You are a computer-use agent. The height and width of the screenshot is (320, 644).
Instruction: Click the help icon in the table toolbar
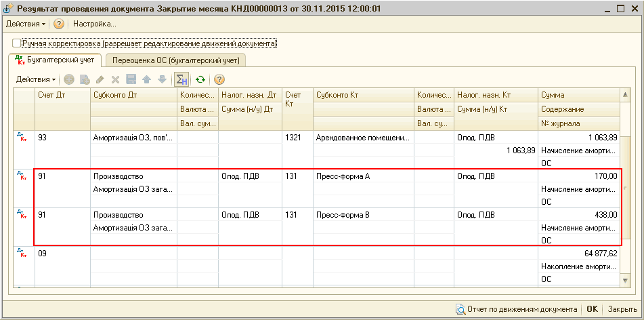[219, 79]
